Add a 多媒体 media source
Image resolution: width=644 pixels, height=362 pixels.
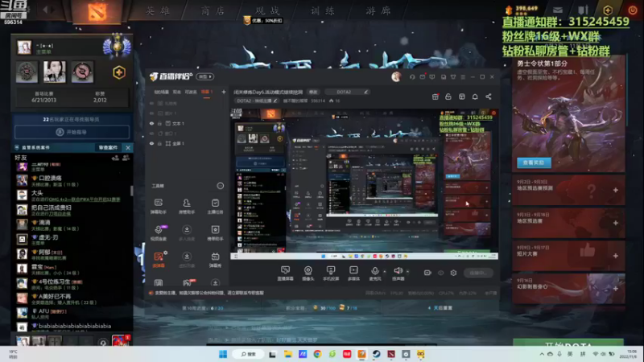click(x=353, y=274)
